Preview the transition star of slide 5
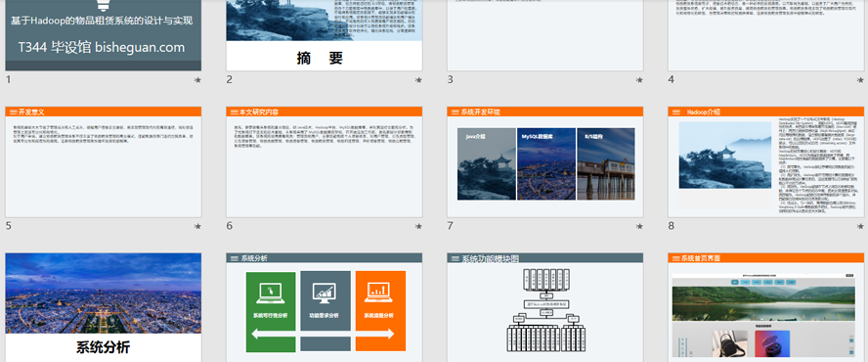868x362 pixels. [x=197, y=227]
